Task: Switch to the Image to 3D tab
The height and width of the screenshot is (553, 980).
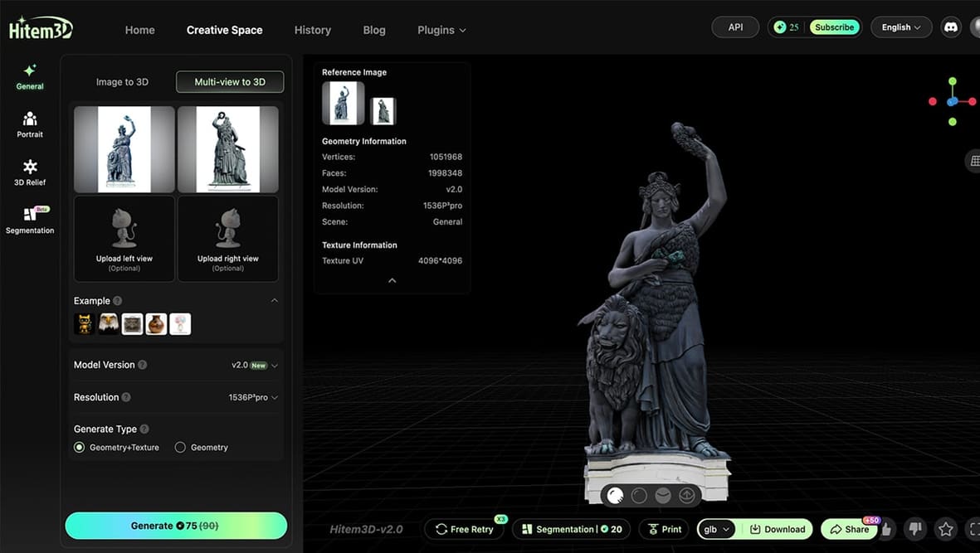Action: click(x=123, y=81)
